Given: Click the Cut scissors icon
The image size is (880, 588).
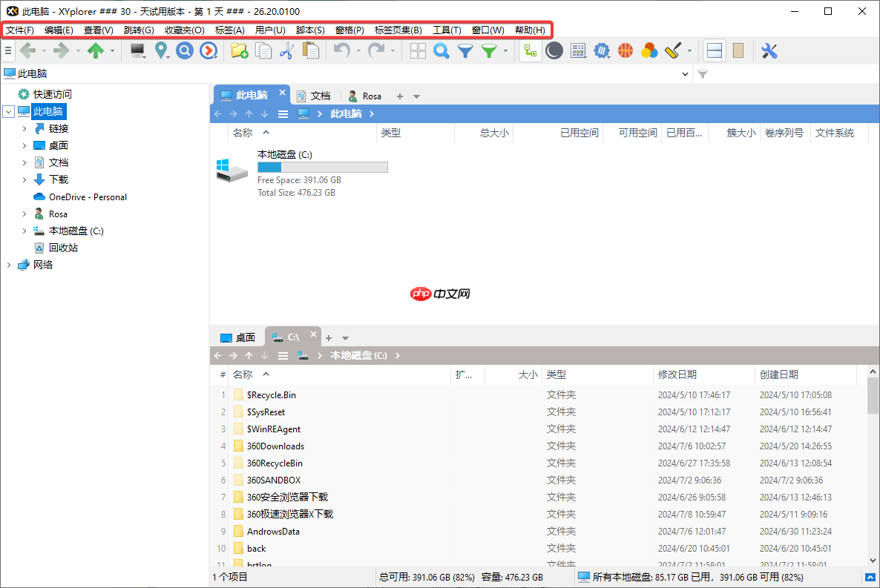Looking at the screenshot, I should pyautogui.click(x=287, y=50).
